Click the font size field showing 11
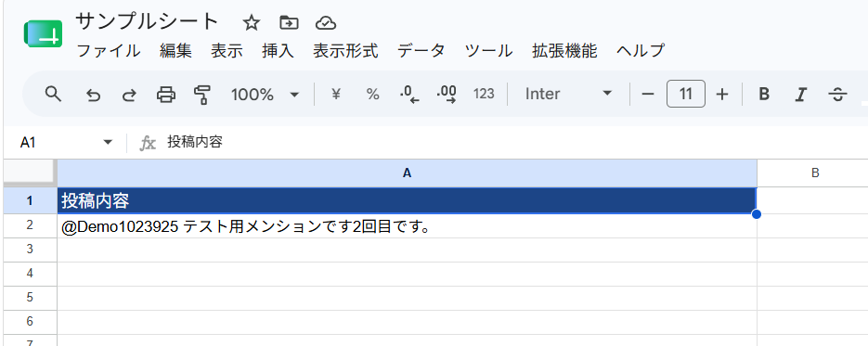Viewport: 868px width, 346px height. tap(686, 94)
